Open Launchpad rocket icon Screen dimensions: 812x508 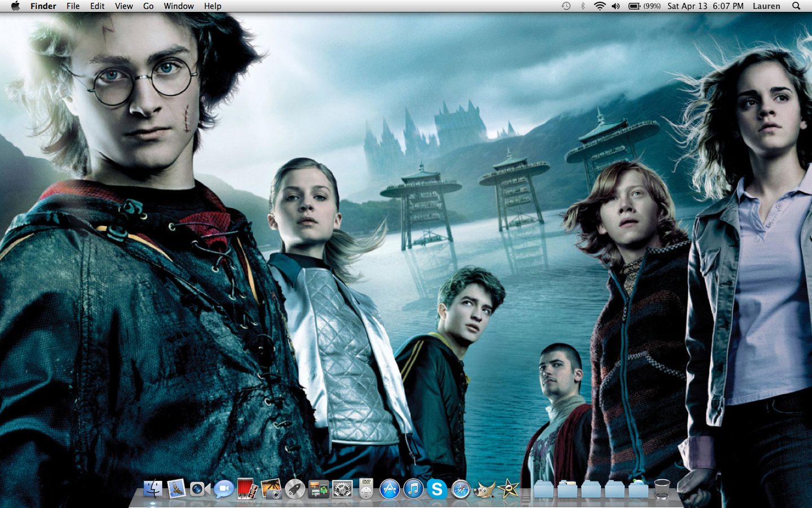pyautogui.click(x=295, y=489)
